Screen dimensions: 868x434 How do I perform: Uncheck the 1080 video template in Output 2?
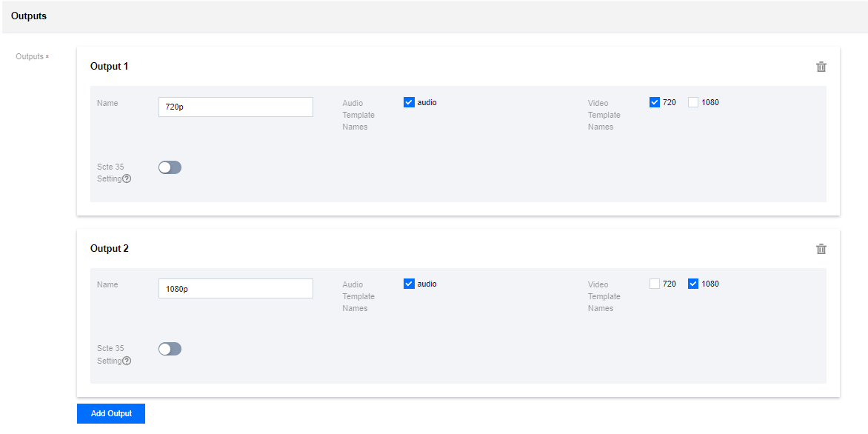tap(693, 284)
